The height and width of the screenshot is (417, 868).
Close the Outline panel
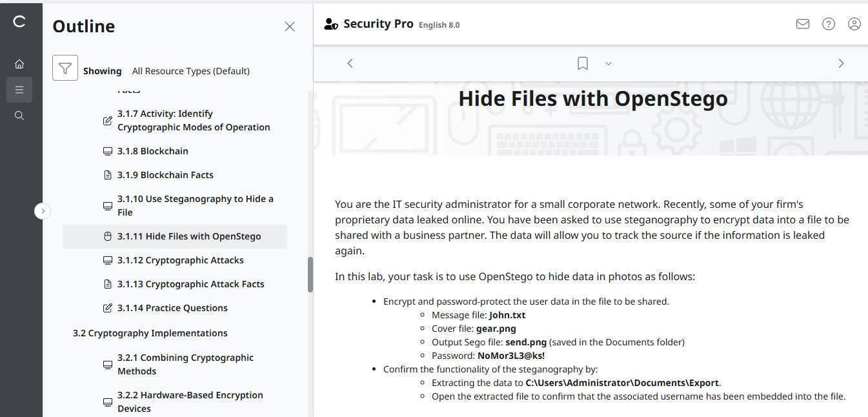tap(290, 26)
